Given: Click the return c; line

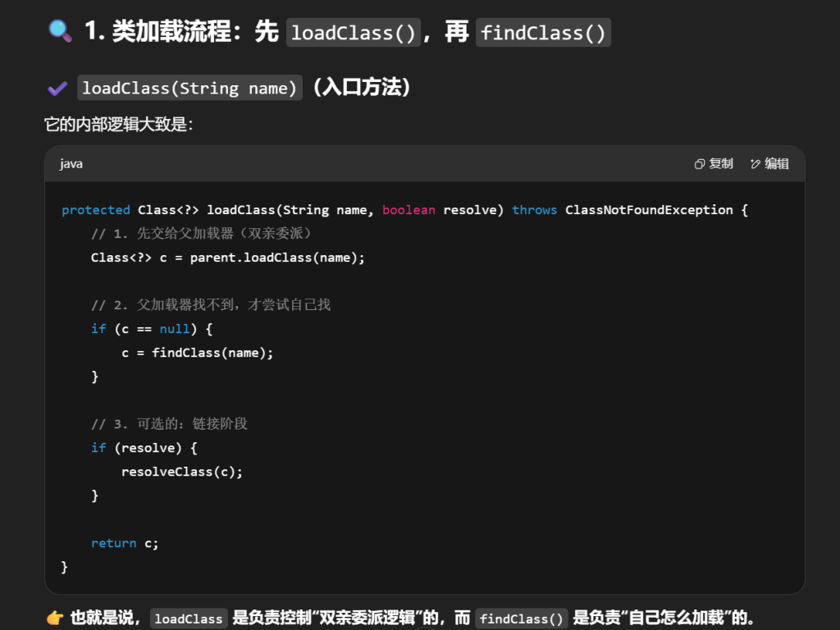Looking at the screenshot, I should 125,543.
